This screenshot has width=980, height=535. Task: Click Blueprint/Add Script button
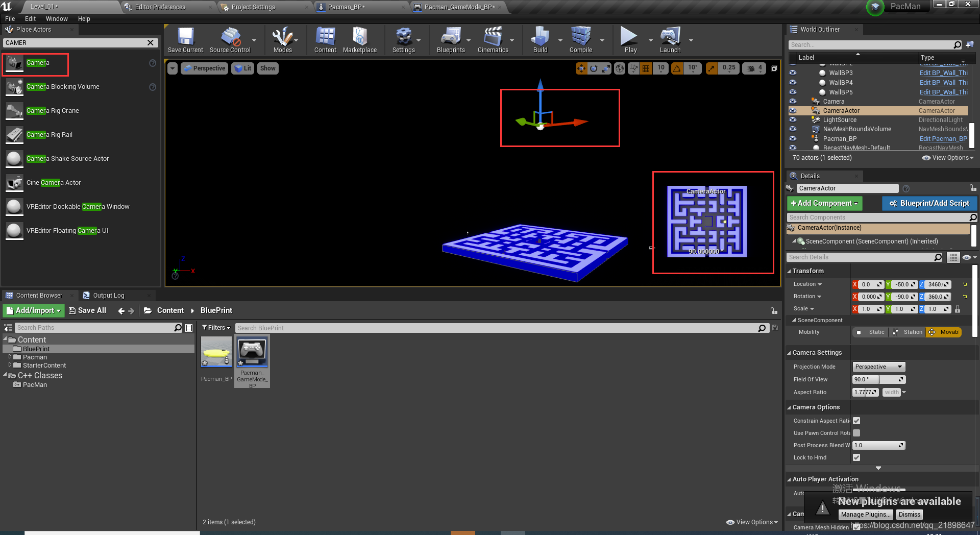[x=929, y=203]
